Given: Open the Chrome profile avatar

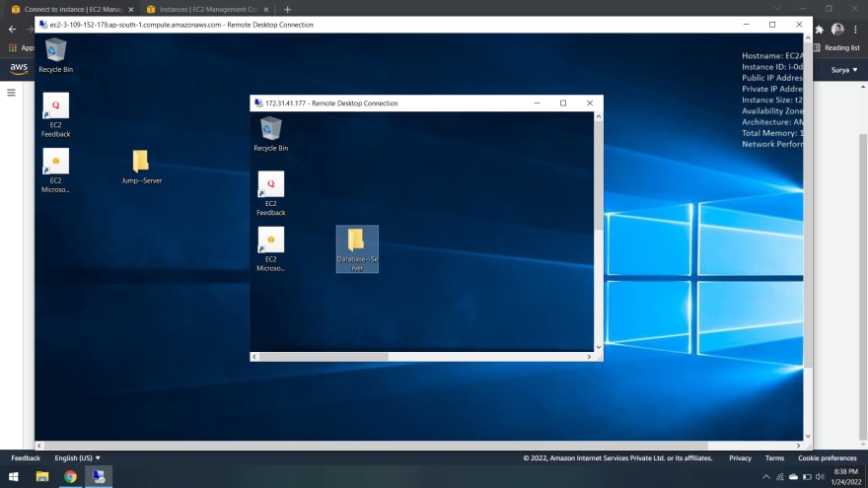Looking at the screenshot, I should point(837,30).
